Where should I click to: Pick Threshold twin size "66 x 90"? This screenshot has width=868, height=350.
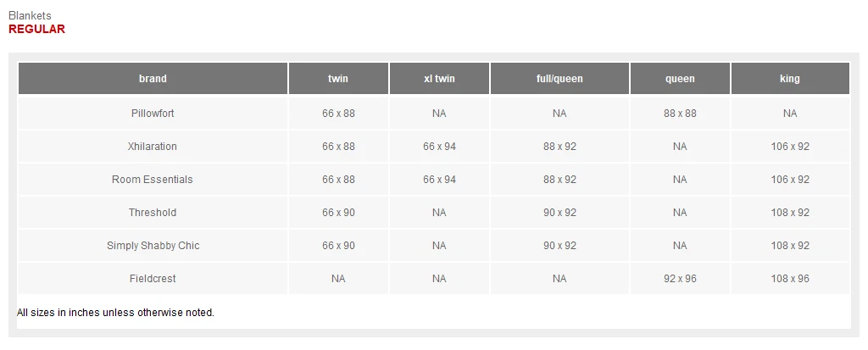point(338,213)
